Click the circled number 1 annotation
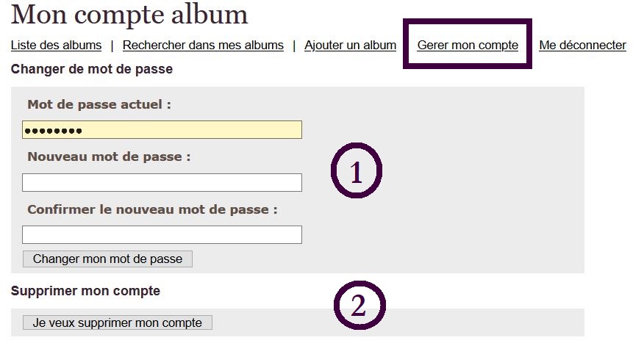The image size is (644, 346). coord(357,171)
